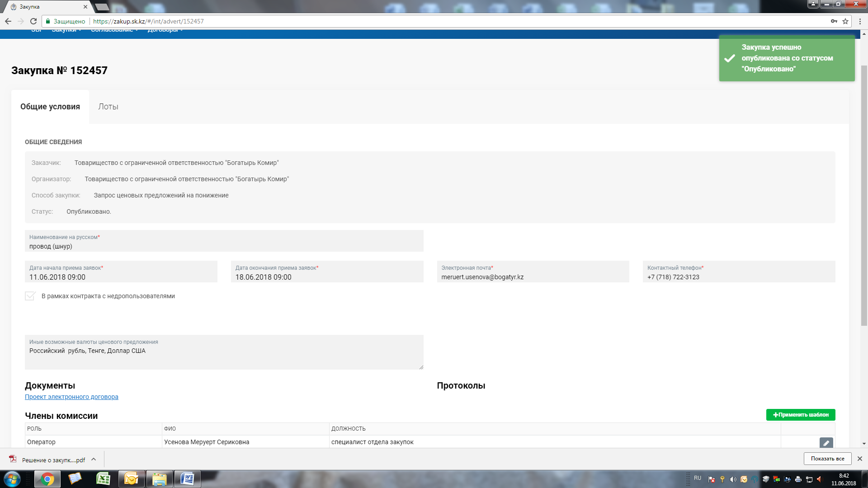868x488 pixels.
Task: Click the Action Center flag tray icon
Action: [x=712, y=479]
